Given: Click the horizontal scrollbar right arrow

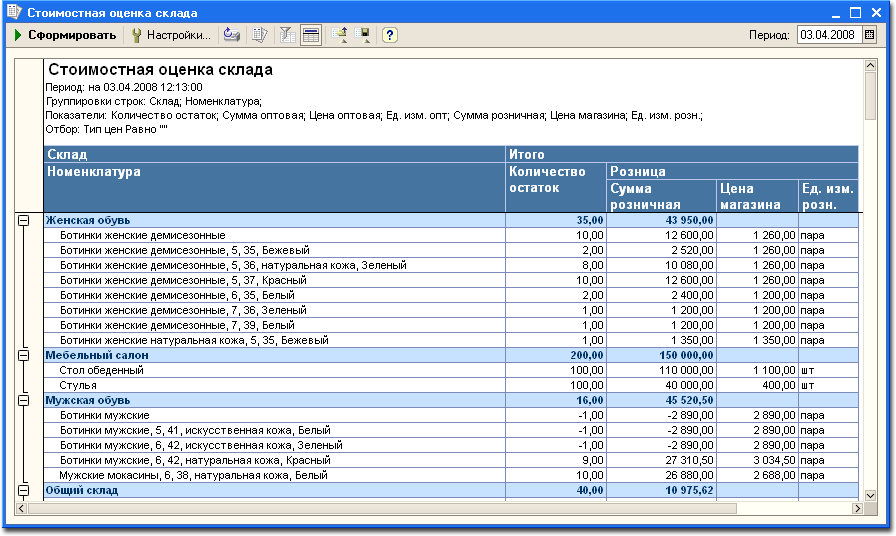Looking at the screenshot, I should coord(857,508).
